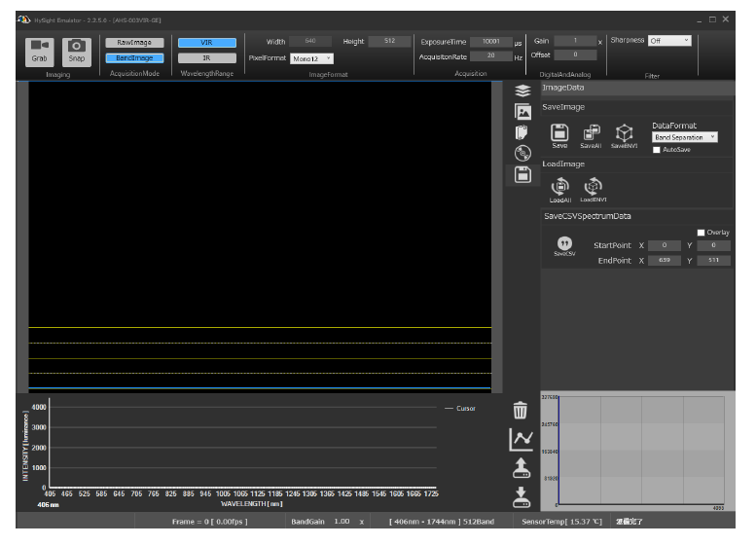Click the trash can delete icon

point(521,411)
